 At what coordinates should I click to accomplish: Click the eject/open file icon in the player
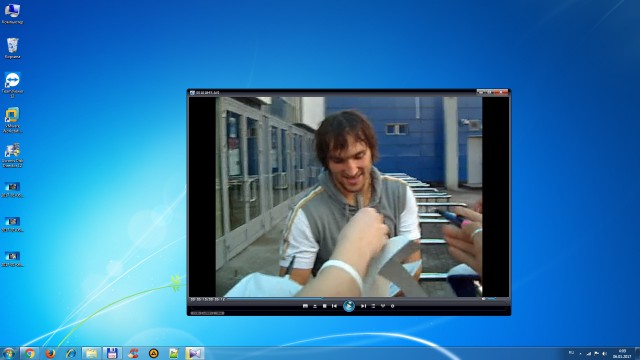(315, 306)
